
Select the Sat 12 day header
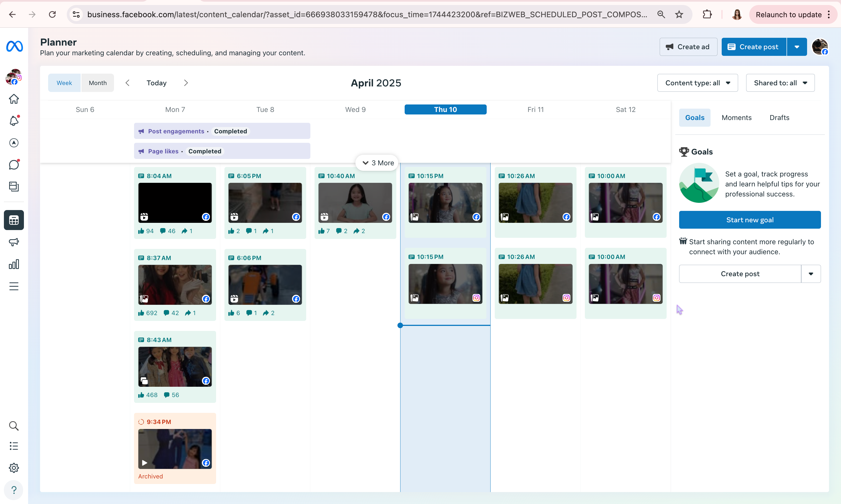tap(625, 109)
